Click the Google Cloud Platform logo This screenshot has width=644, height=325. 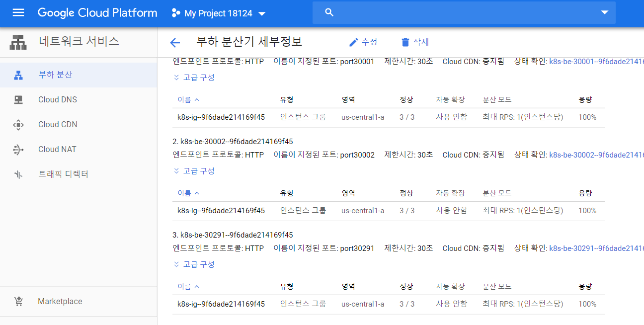point(97,13)
